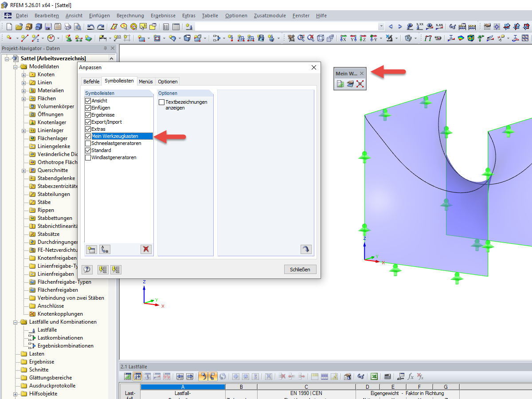Close the Anpassen dialog with X
The height and width of the screenshot is (399, 532).
click(314, 67)
